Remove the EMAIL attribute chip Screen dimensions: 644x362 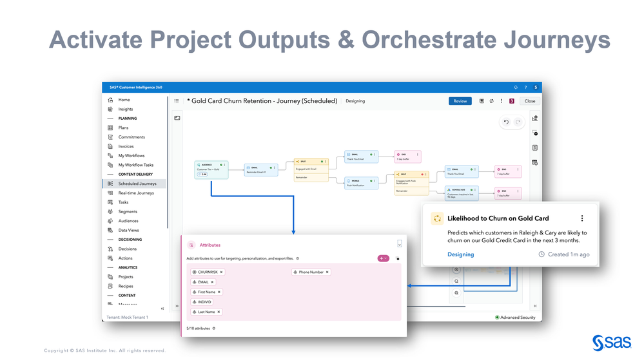212,282
